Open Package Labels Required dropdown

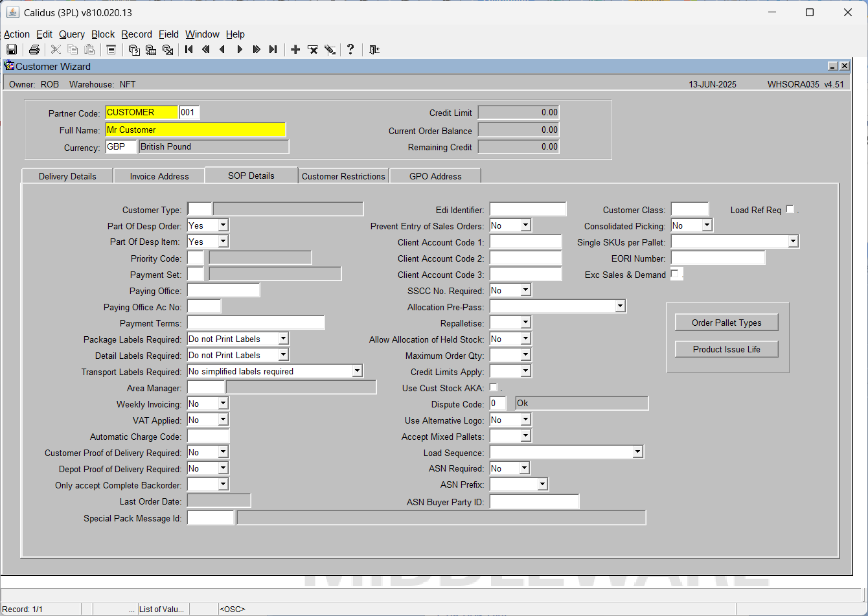click(x=283, y=339)
